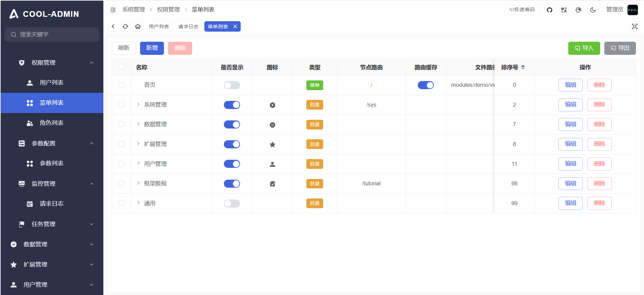The height and width of the screenshot is (295, 644).
Task: Open the theme palette icon
Action: coord(578,10)
